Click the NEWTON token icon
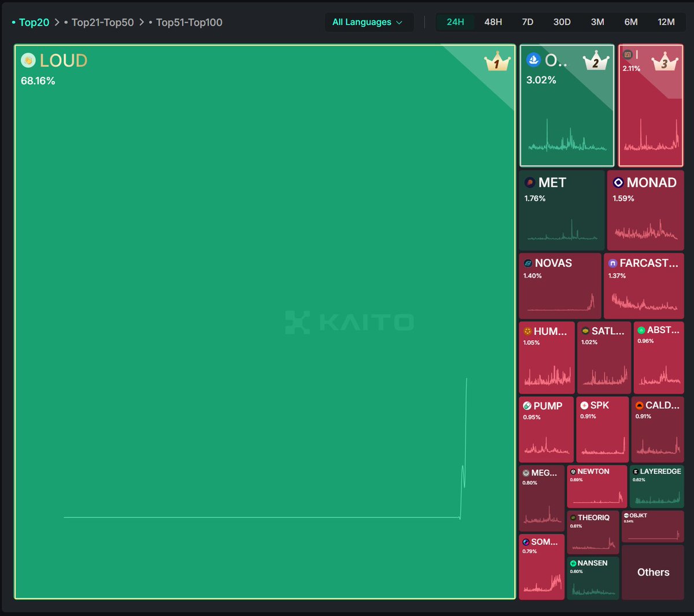694x616 pixels. 573,472
